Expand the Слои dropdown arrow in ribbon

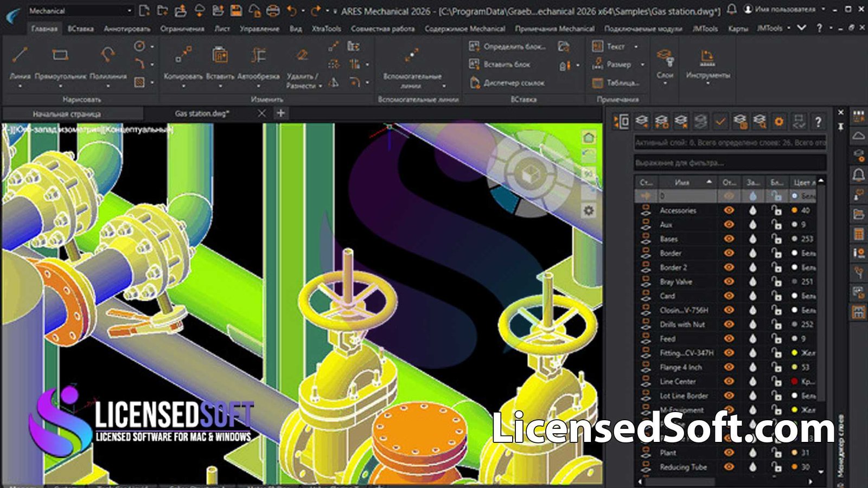point(665,84)
